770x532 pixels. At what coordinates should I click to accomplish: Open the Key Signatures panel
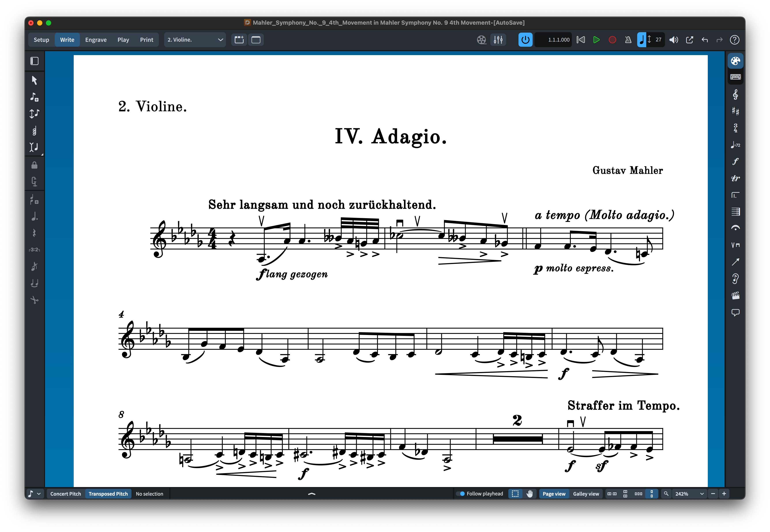735,111
